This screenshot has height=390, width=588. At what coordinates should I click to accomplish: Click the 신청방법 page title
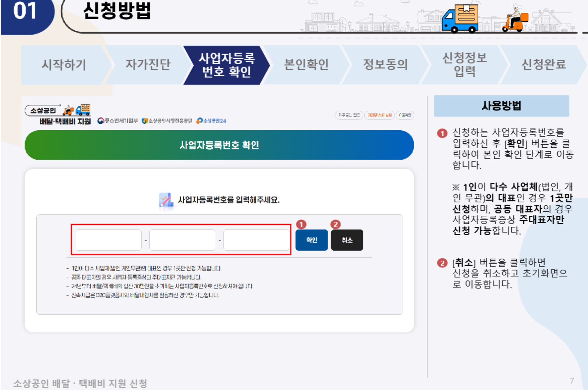(116, 11)
